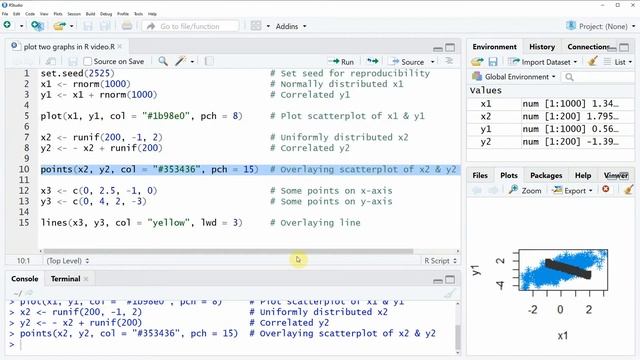640x360 pixels.
Task: Load workspace with the Environment folder icon
Action: point(477,62)
